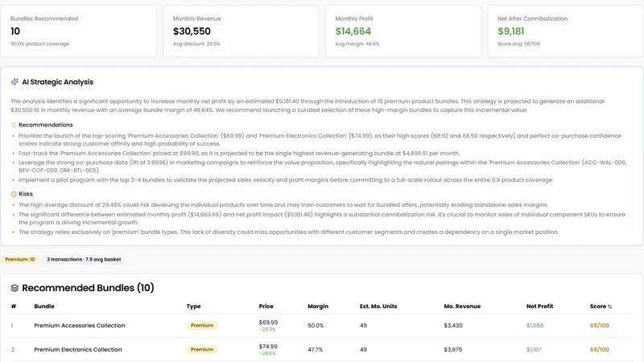Click the Score column header label
644x362 pixels.
pyautogui.click(x=598, y=306)
